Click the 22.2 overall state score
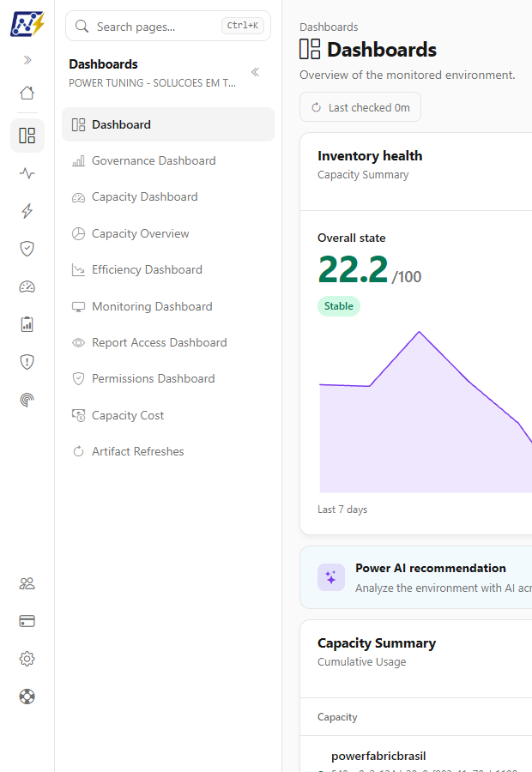The width and height of the screenshot is (532, 772). (353, 269)
